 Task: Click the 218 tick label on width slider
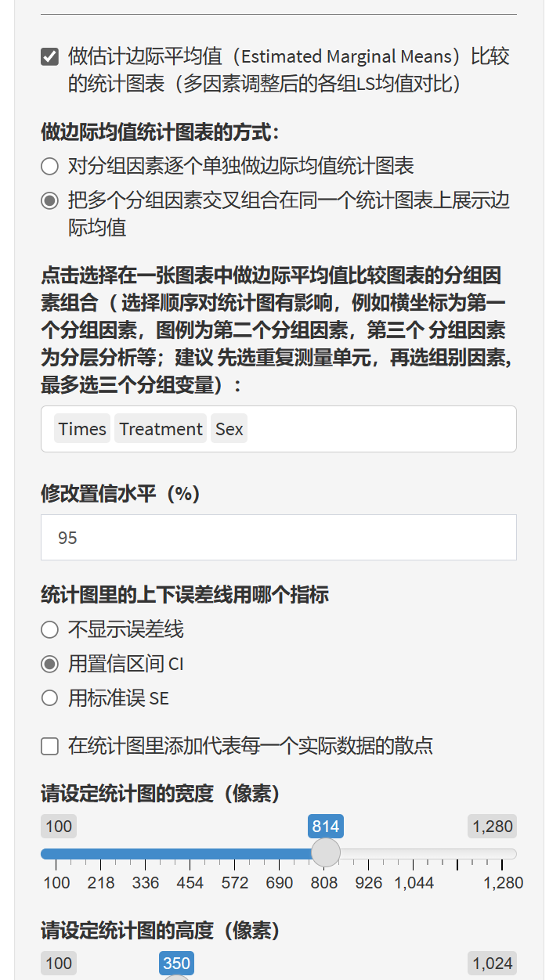(101, 883)
